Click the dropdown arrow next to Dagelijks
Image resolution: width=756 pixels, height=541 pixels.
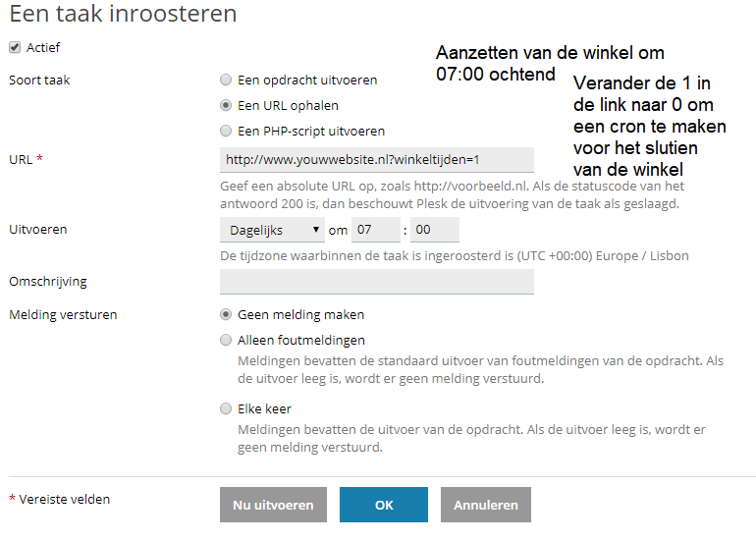(315, 230)
